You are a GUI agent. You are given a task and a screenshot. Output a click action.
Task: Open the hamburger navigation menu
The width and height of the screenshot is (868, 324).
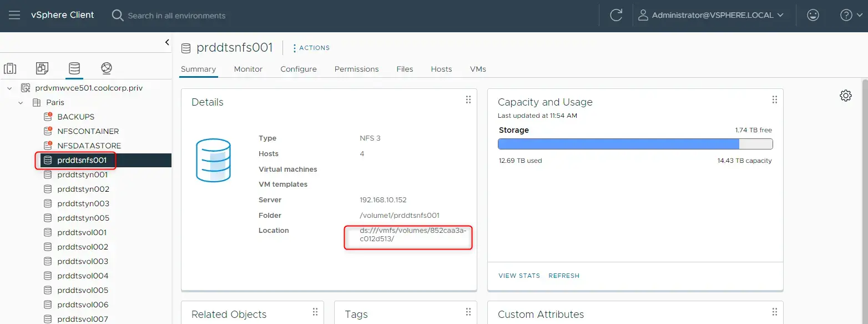pos(14,15)
